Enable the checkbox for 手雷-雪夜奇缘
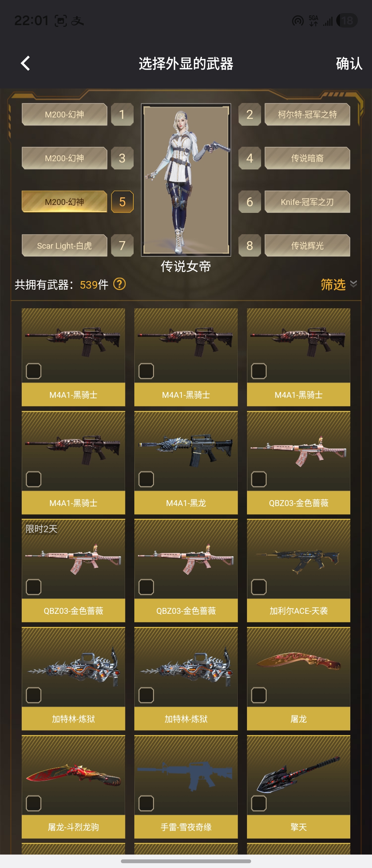The height and width of the screenshot is (868, 372). click(146, 803)
